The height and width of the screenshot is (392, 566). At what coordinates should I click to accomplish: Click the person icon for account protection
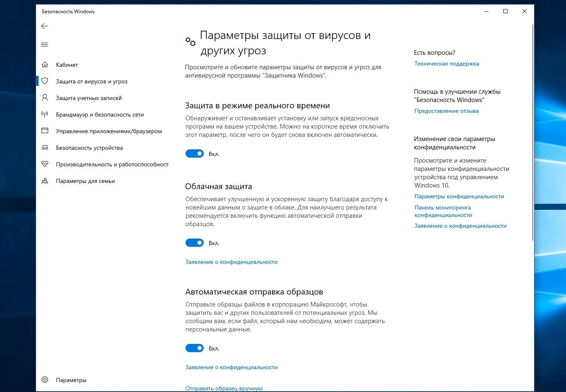click(x=45, y=98)
